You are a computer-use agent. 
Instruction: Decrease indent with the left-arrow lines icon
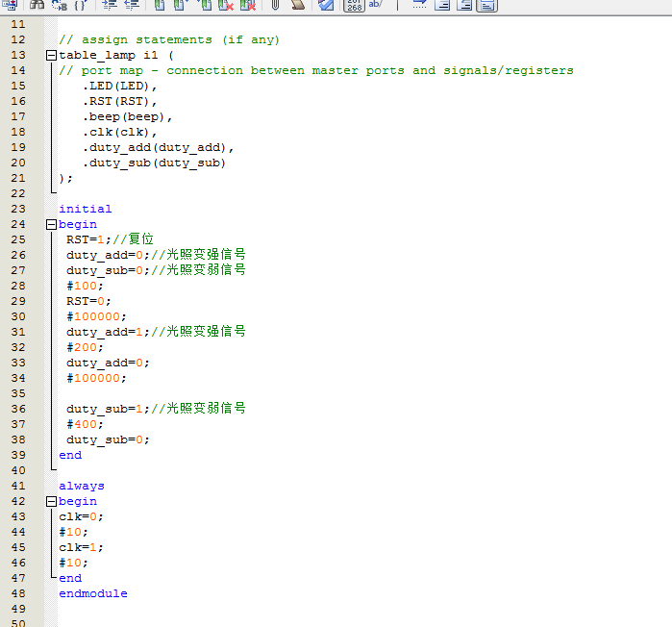pos(132,4)
